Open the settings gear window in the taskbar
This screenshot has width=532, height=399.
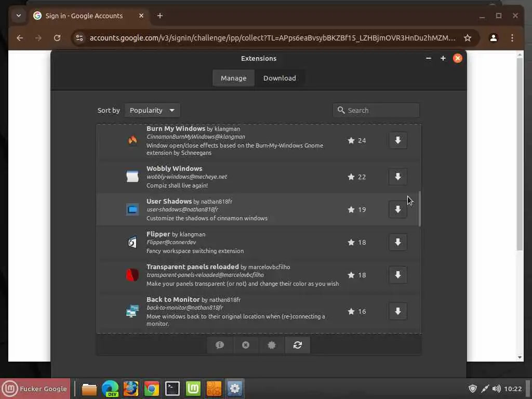(x=234, y=389)
